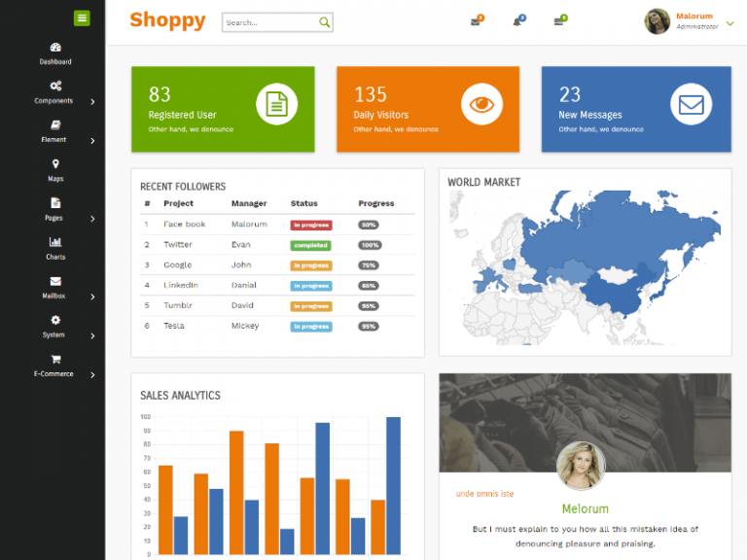Expand the Components sidebar submenu
Screen dimensions: 747x560
pyautogui.click(x=92, y=101)
